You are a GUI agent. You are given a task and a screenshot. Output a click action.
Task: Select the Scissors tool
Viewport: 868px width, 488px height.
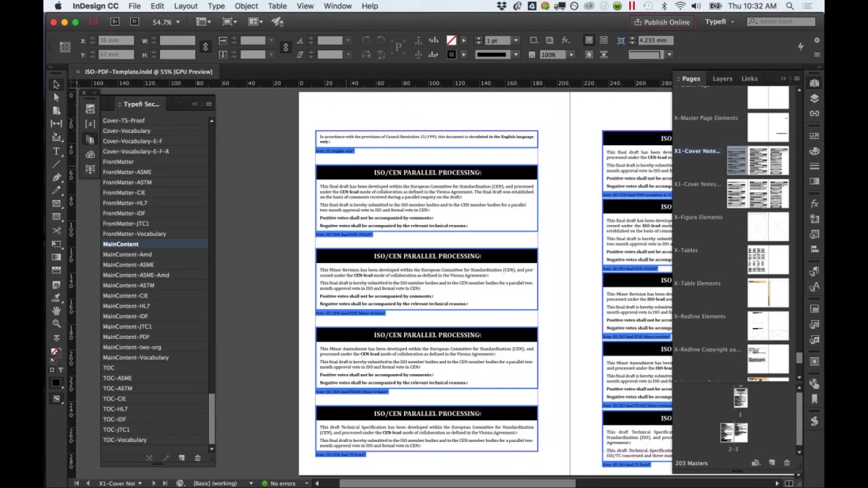(x=56, y=230)
